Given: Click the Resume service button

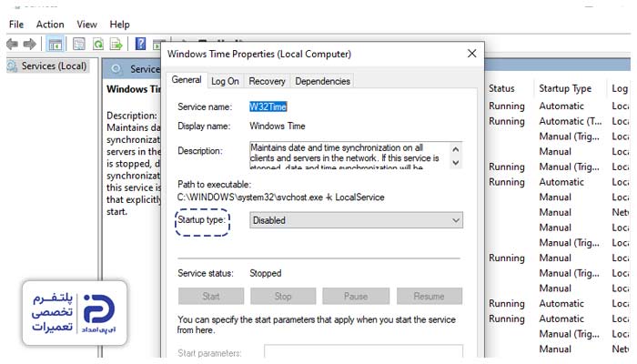Looking at the screenshot, I should click(429, 296).
